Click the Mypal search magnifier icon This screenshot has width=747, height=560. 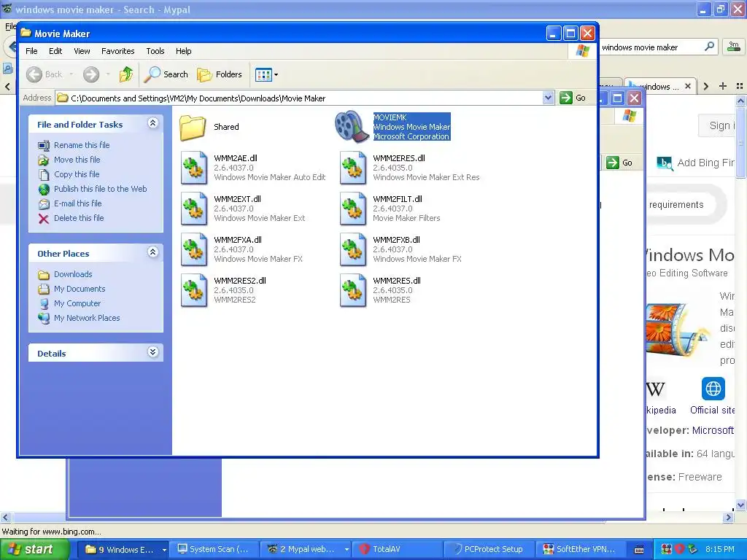709,47
